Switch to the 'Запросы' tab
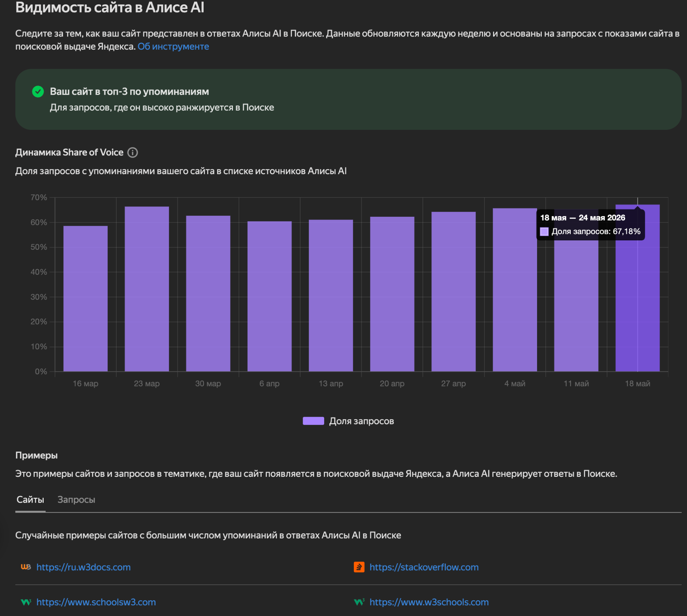The image size is (687, 616). (76, 500)
